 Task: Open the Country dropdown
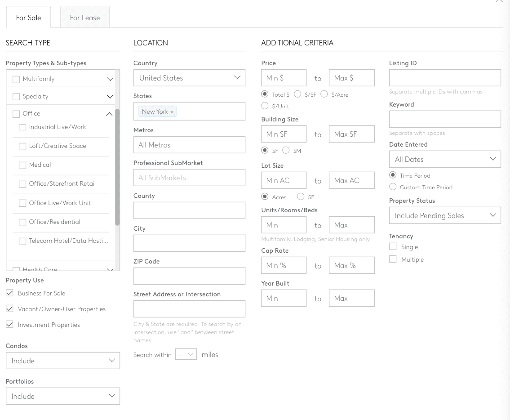pos(189,78)
